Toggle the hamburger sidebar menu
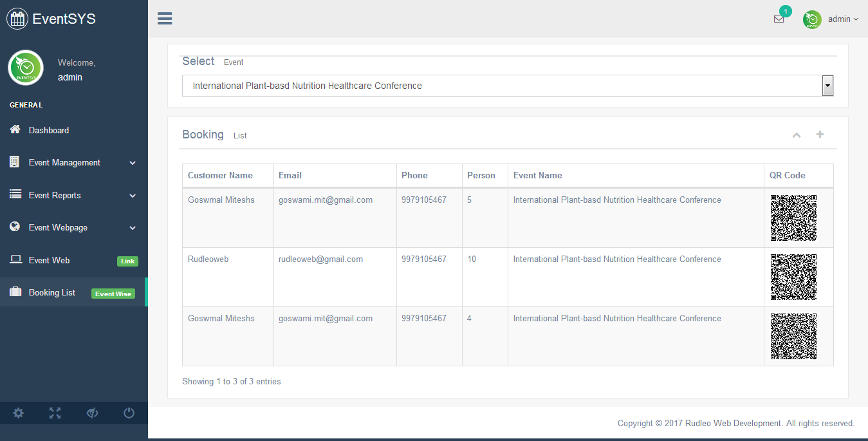 pos(165,19)
